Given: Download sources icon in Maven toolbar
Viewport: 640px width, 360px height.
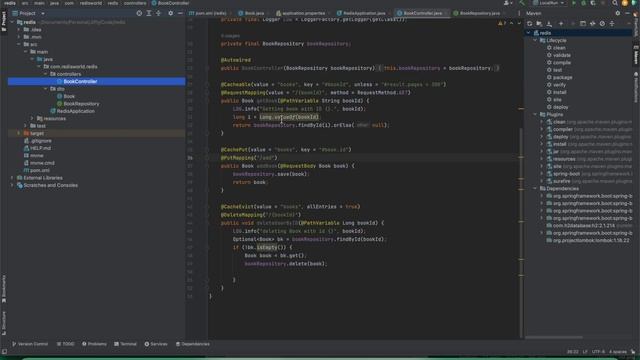Looking at the screenshot, I should (x=549, y=24).
